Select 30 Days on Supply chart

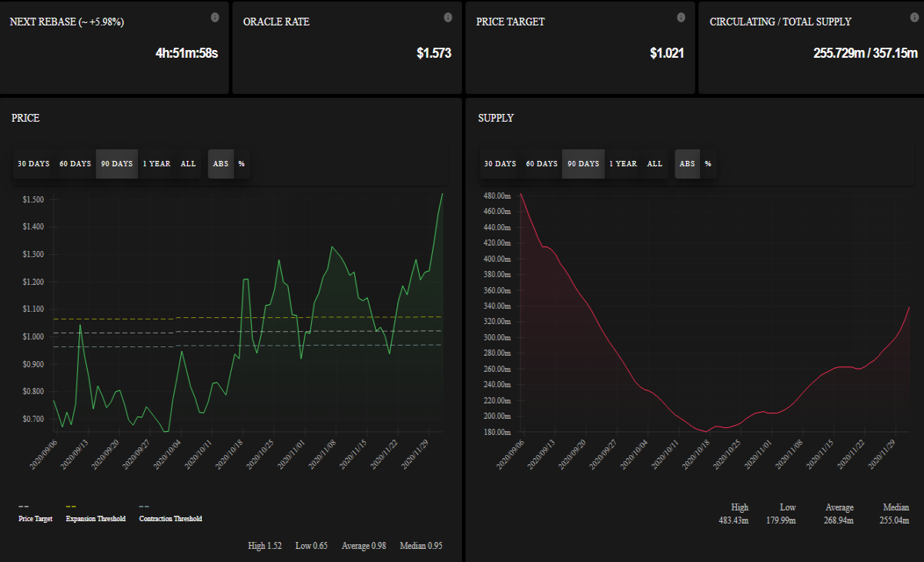click(500, 164)
